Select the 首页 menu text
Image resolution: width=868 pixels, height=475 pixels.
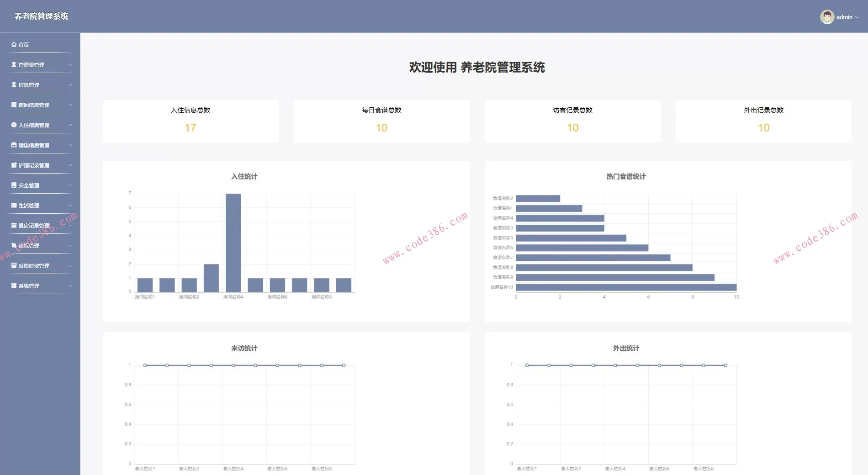[x=24, y=45]
